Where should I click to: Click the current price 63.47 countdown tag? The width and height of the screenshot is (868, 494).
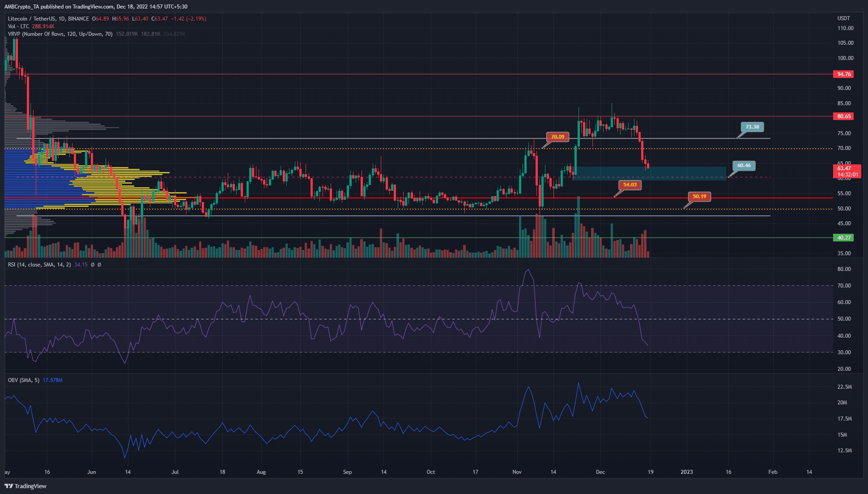847,172
